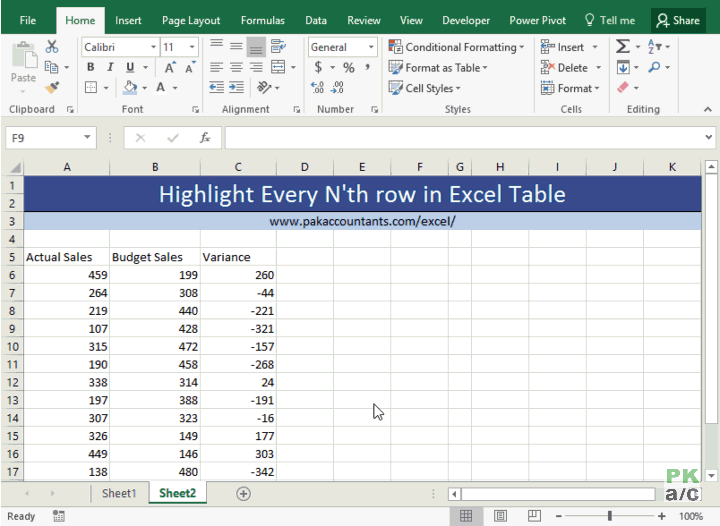Switch to the Insert tab
This screenshot has width=720, height=526.
pos(128,20)
